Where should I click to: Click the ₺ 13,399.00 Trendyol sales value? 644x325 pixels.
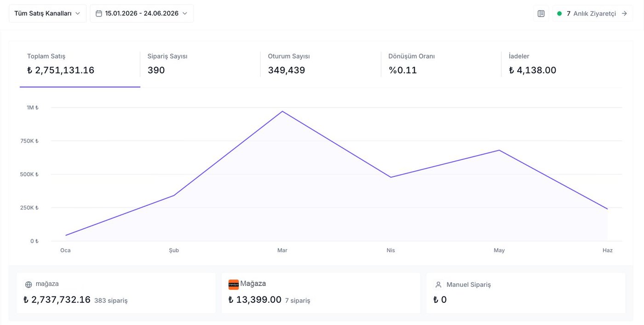(255, 300)
